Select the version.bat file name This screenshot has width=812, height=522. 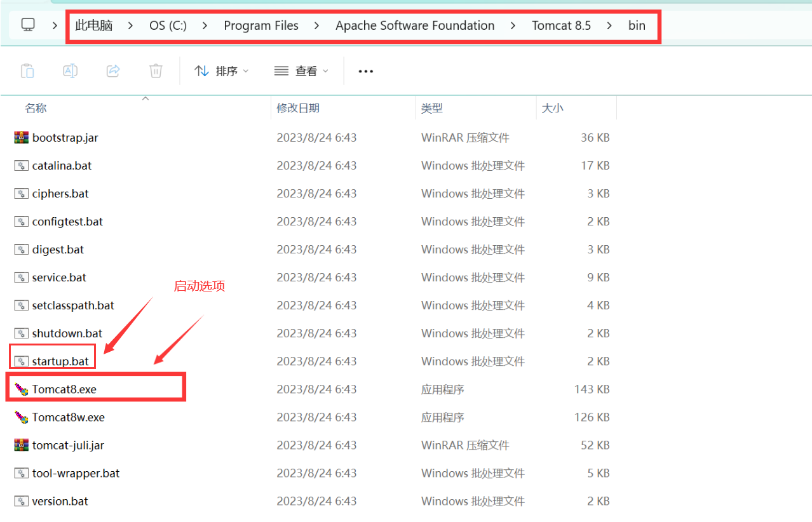[x=60, y=500]
